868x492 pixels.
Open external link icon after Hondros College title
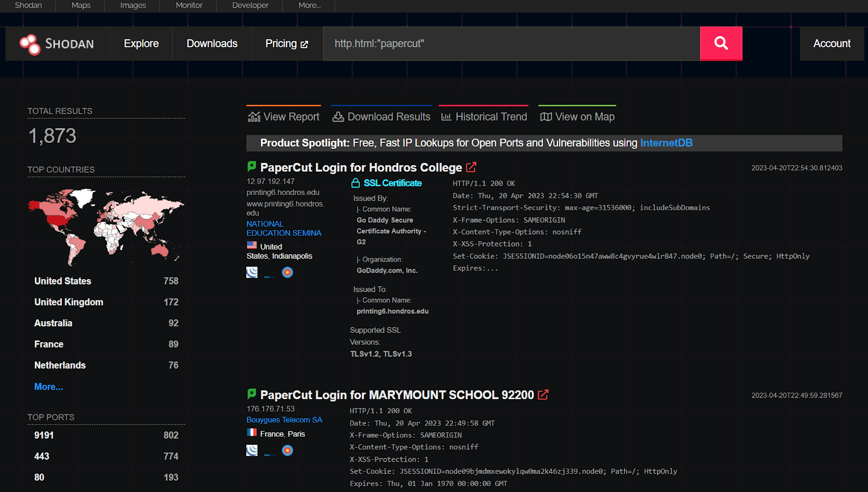point(471,167)
